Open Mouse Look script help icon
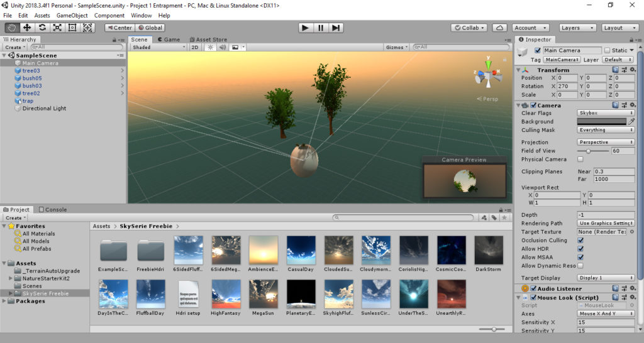644x343 pixels. point(615,297)
